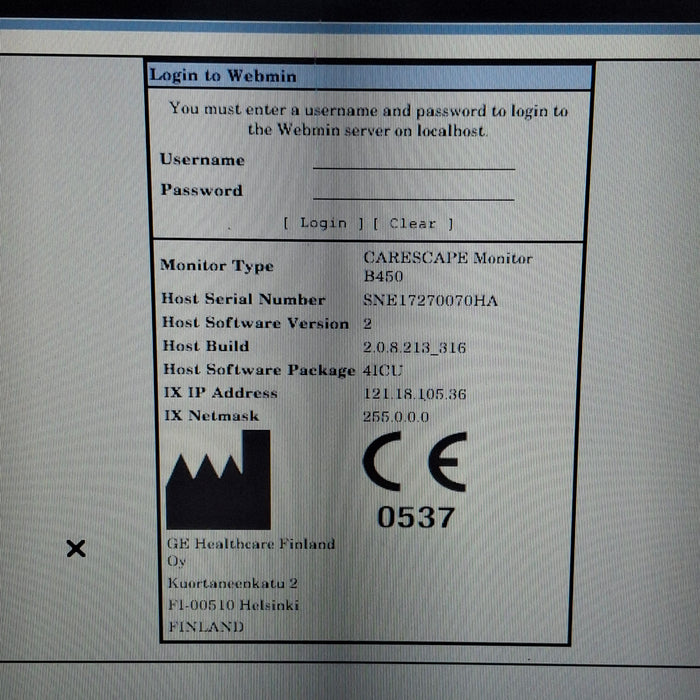Click the 'FI-00510 Helsinki' text line
This screenshot has height=700, width=700.
233,605
